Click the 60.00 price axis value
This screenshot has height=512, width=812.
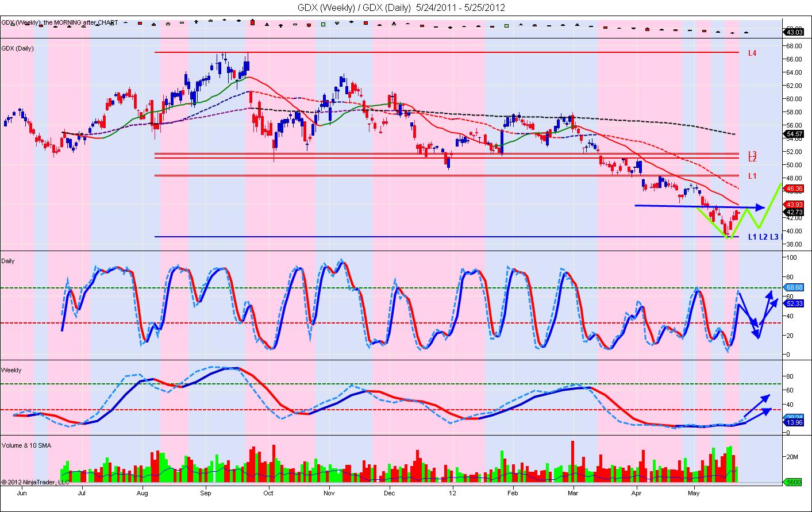(794, 99)
